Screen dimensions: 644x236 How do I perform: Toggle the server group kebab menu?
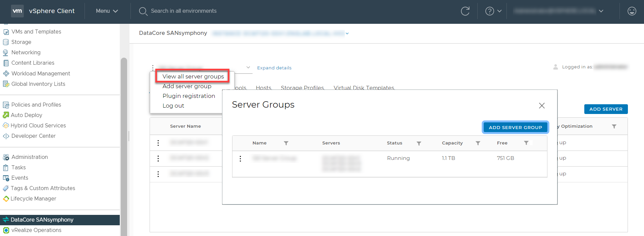point(153,68)
